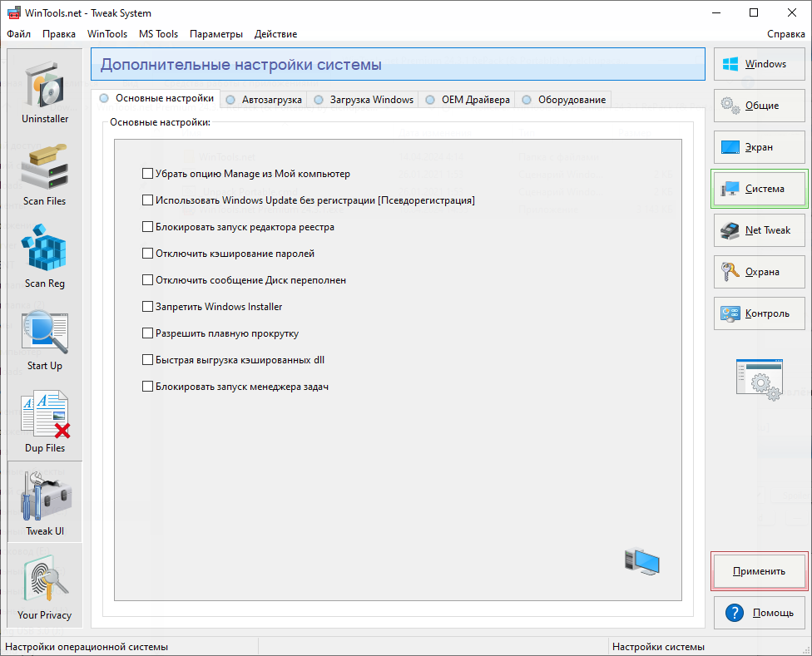Open the Экран display settings section
This screenshot has width=812, height=656.
click(x=760, y=147)
